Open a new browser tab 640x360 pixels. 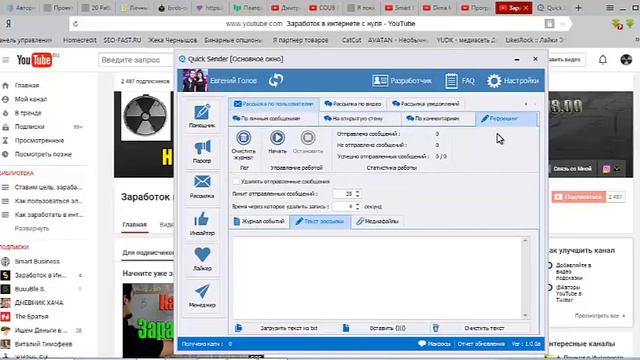[x=578, y=8]
